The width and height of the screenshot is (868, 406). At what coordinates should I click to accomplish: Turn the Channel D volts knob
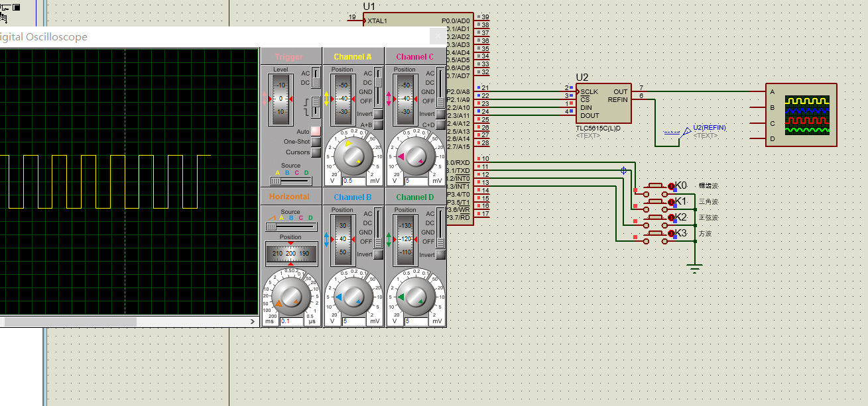(x=415, y=296)
